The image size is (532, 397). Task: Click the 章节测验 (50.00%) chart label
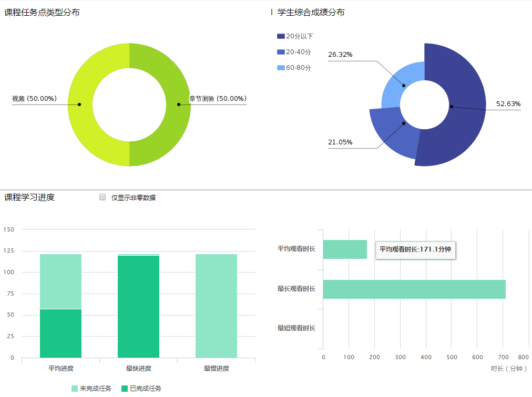point(218,99)
